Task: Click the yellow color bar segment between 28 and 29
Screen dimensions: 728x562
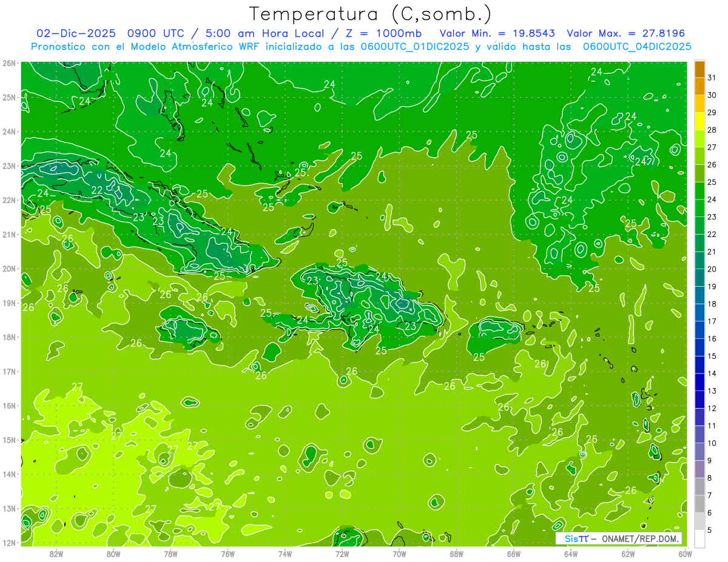Action: point(699,121)
